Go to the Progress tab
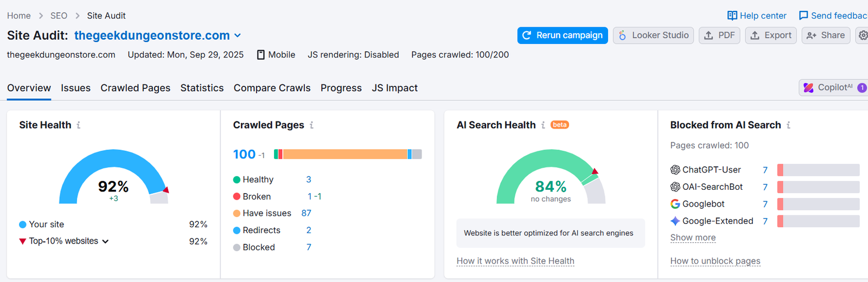Image resolution: width=868 pixels, height=282 pixels. (341, 88)
